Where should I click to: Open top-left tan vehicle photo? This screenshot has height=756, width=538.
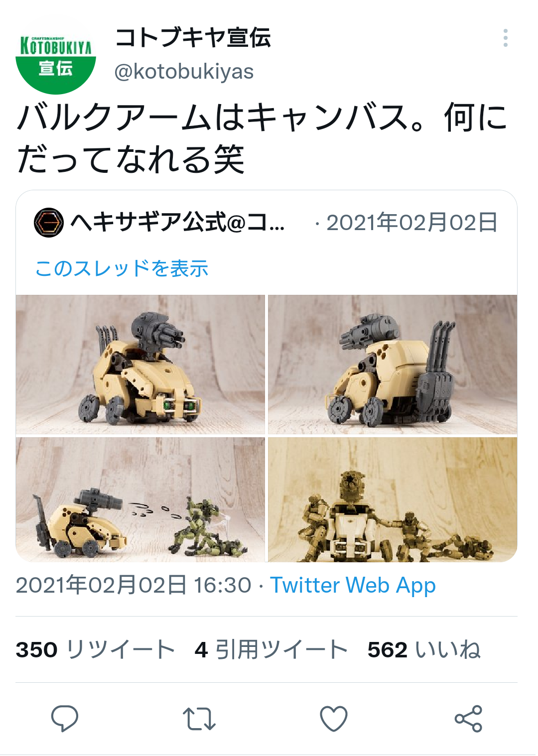pyautogui.click(x=140, y=365)
